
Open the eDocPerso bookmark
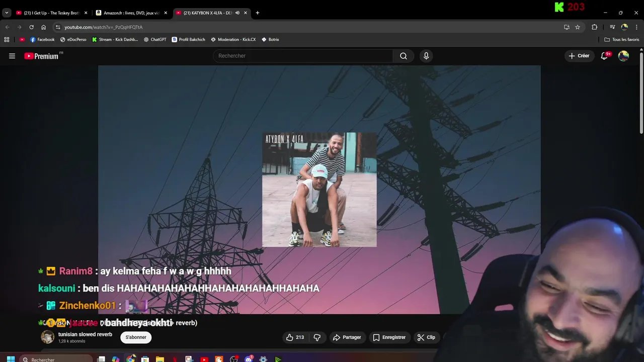click(73, 39)
